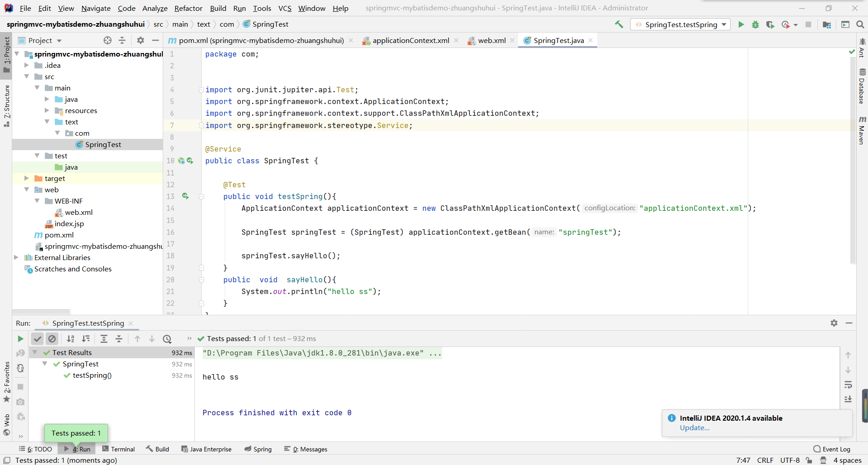868x465 pixels.
Task: Run with Coverage icon in toolbar
Action: click(x=770, y=24)
